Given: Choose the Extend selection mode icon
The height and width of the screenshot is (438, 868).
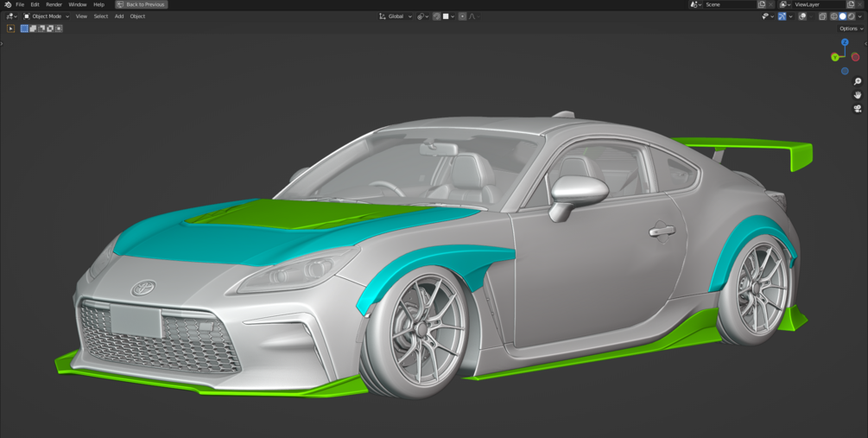Looking at the screenshot, I should tap(33, 29).
